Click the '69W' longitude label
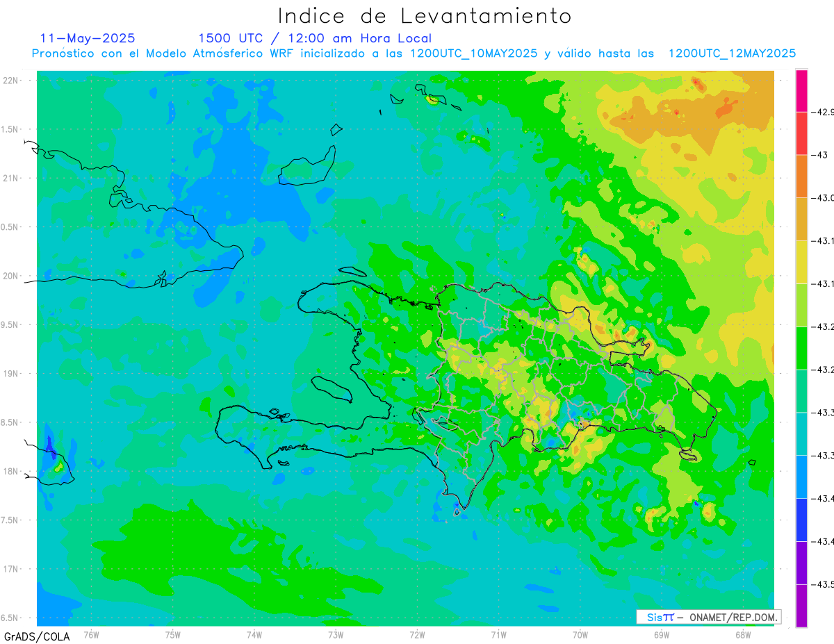 (661, 634)
